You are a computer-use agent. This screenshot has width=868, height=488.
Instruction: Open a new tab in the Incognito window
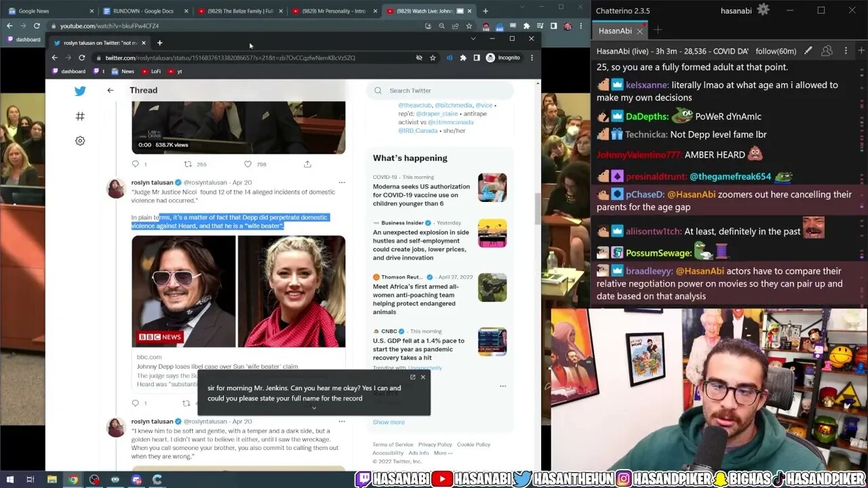(x=160, y=43)
